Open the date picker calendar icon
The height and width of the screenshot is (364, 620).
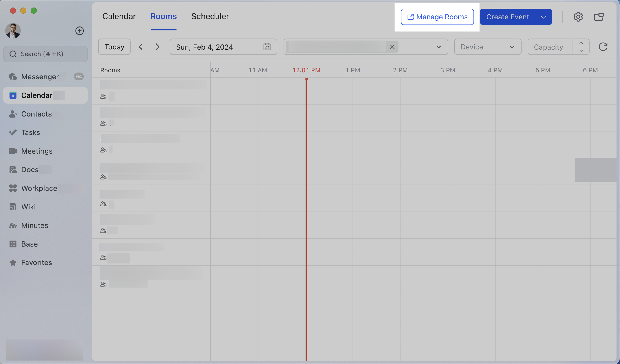[x=267, y=47]
